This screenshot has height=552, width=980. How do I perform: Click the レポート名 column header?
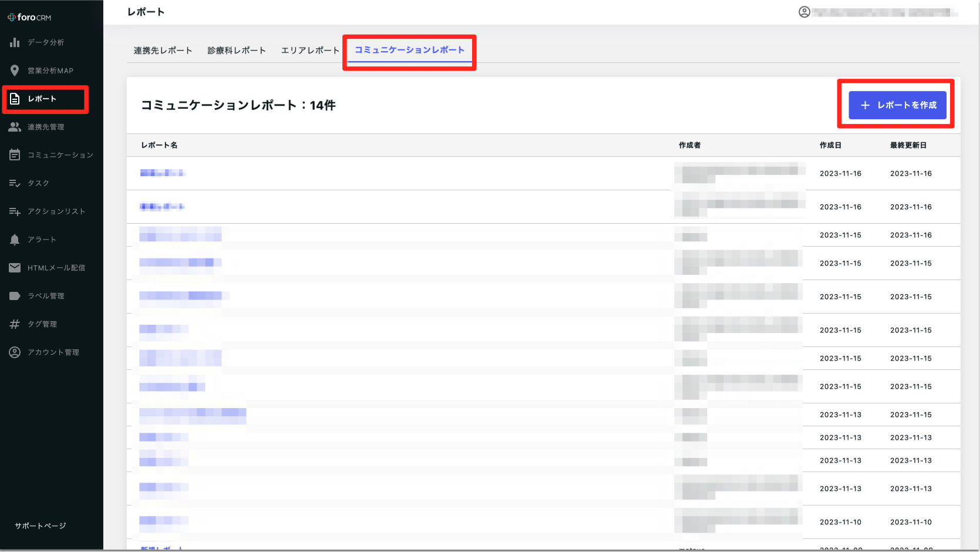159,145
